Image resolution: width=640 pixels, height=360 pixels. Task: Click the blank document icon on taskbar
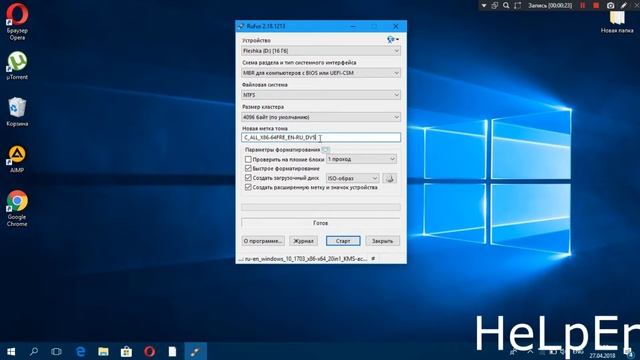tap(172, 351)
